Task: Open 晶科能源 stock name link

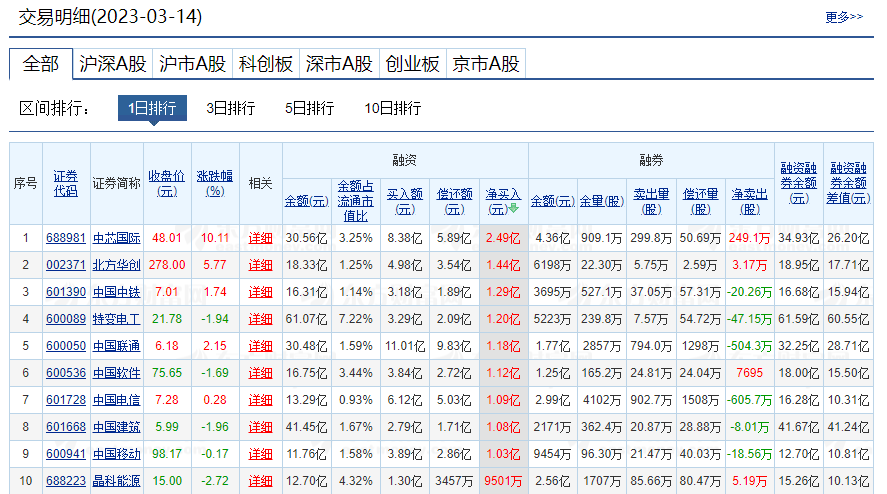Action: click(x=117, y=481)
